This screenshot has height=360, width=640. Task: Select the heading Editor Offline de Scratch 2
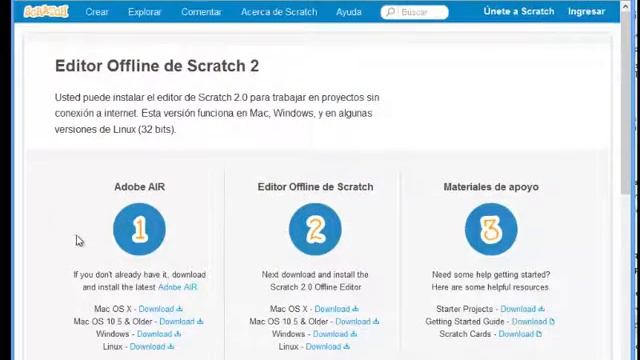(x=157, y=66)
